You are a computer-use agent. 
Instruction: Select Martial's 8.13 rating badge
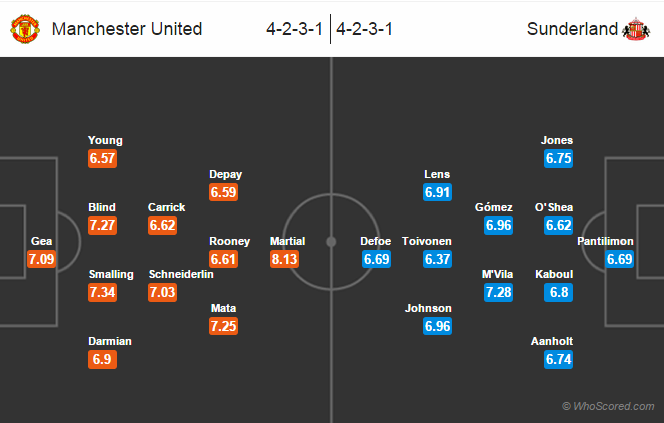286,259
